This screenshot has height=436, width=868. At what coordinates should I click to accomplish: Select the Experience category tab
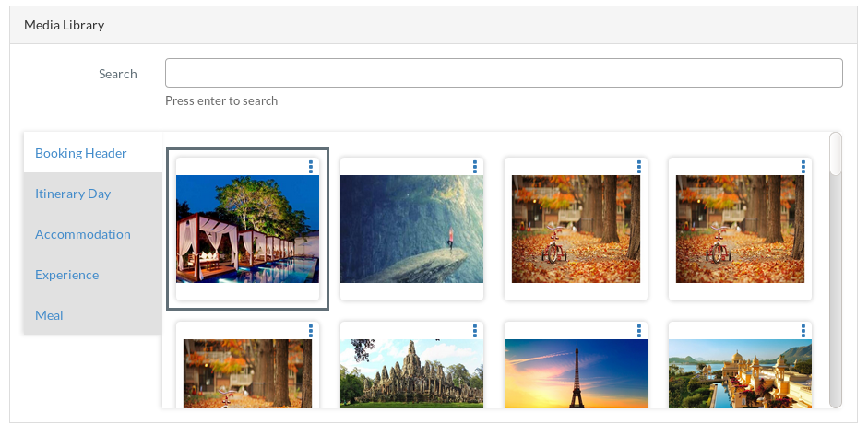[x=93, y=275]
